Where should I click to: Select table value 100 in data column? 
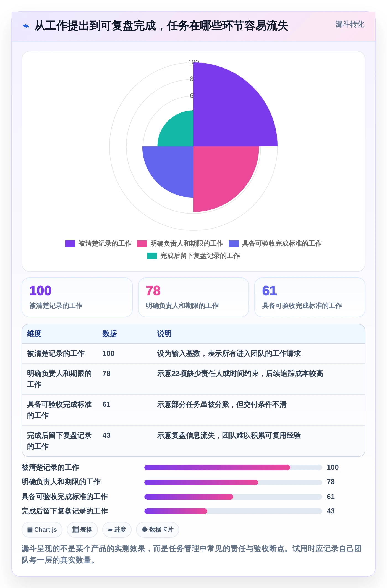click(x=108, y=354)
